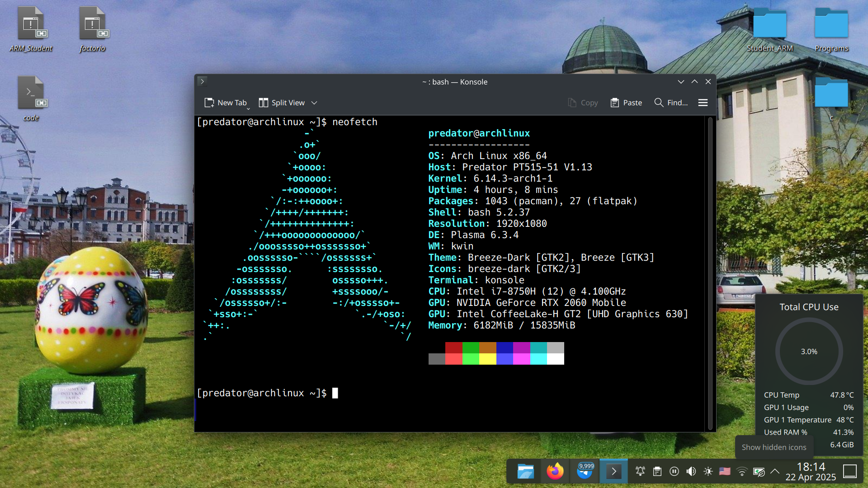The height and width of the screenshot is (488, 868).
Task: Click the media pause tray icon
Action: coord(674,471)
